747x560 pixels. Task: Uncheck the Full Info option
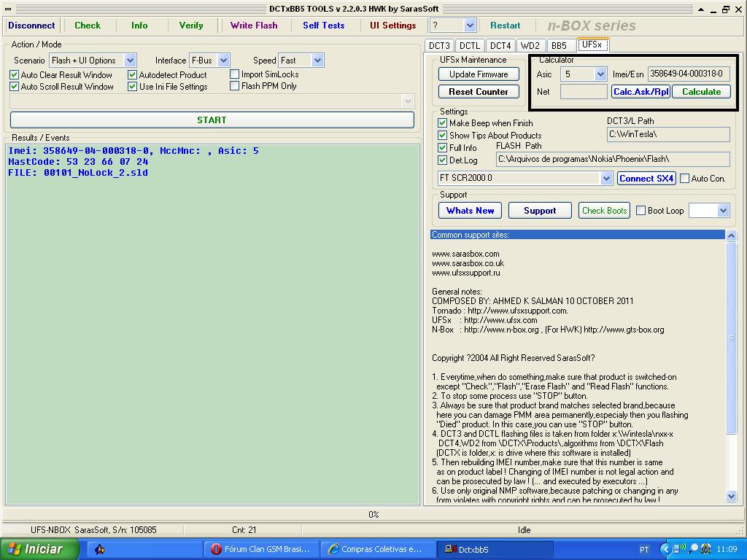point(443,147)
